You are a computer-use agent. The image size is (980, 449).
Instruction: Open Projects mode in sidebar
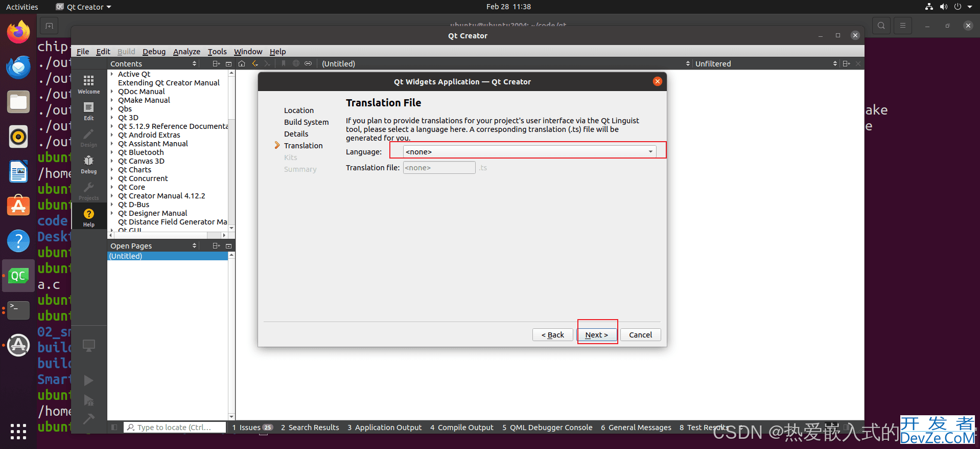click(x=89, y=191)
